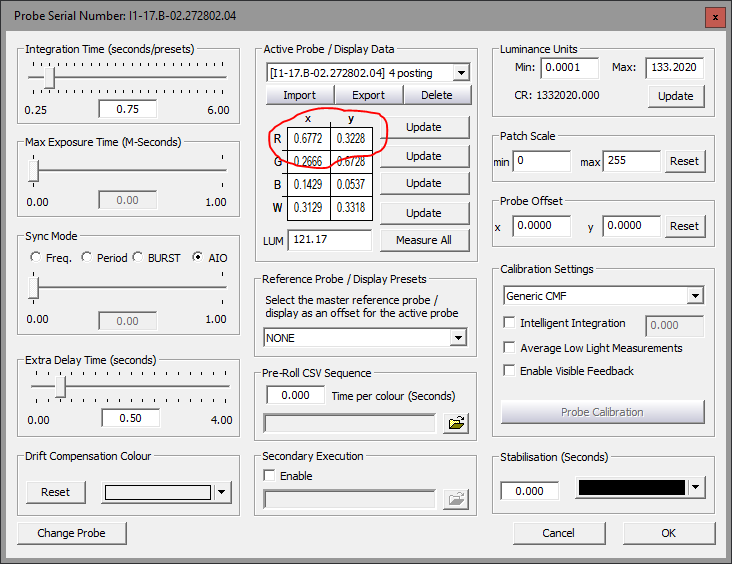Screen dimensions: 732x564
Task: Tick Secondary Execution Enable checkbox
Action: (269, 475)
